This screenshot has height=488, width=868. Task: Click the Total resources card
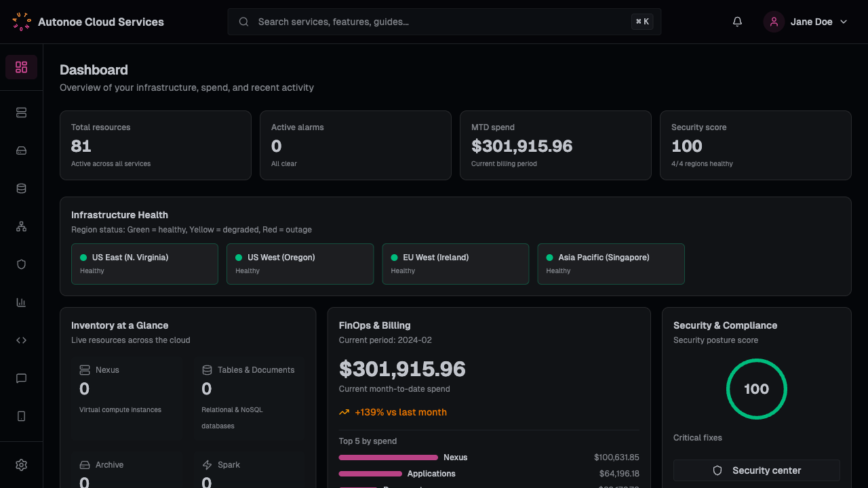(155, 145)
